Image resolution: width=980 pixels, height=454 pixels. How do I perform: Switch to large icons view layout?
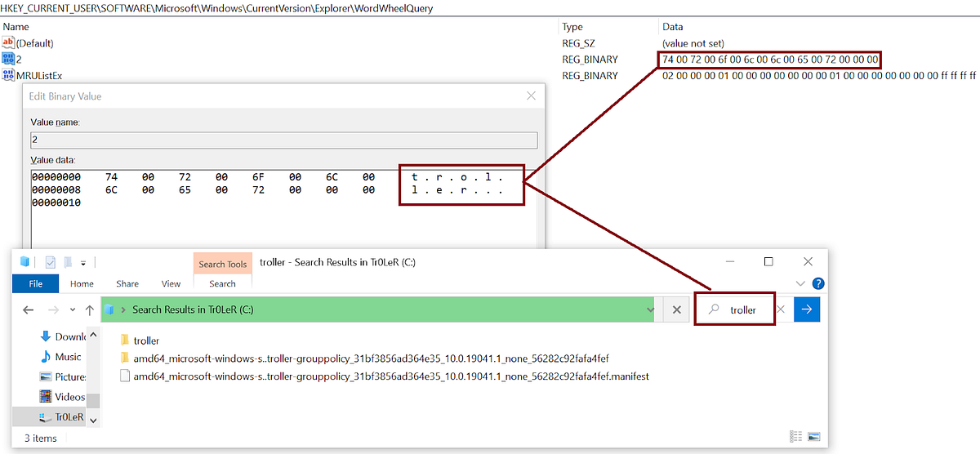click(x=813, y=437)
